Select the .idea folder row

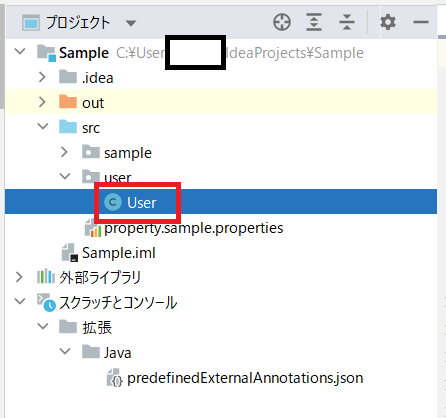point(221,77)
